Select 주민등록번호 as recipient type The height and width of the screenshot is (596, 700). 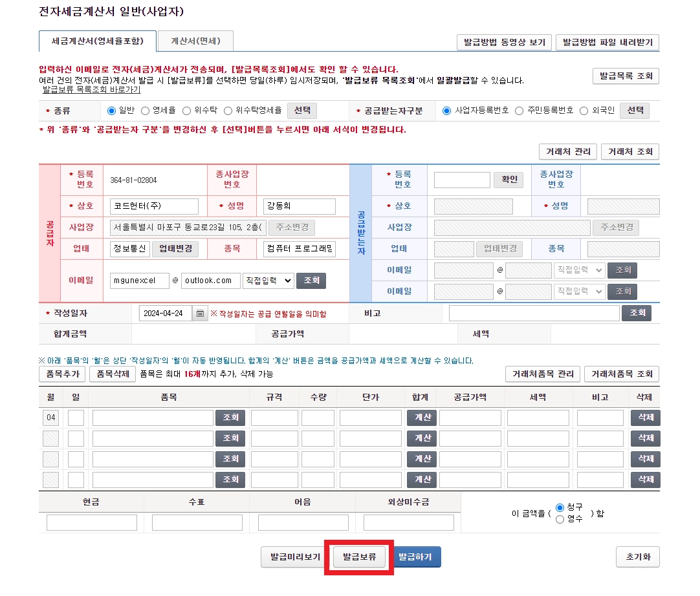(519, 111)
